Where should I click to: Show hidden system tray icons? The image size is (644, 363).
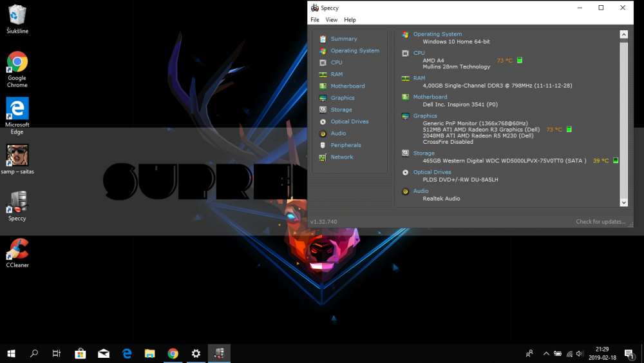click(x=546, y=353)
